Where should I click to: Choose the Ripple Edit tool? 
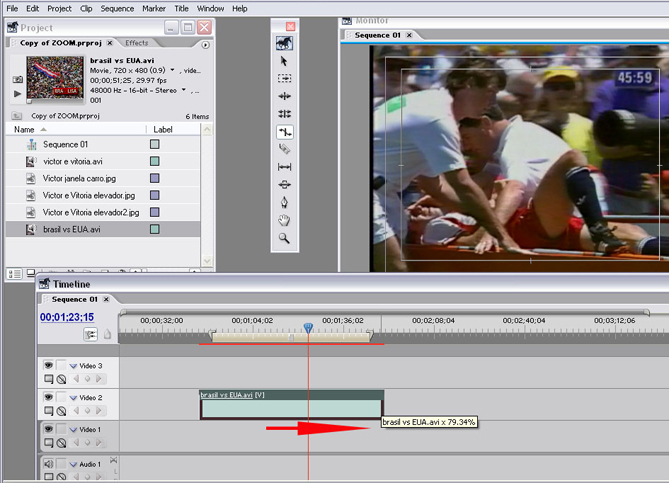[x=284, y=96]
